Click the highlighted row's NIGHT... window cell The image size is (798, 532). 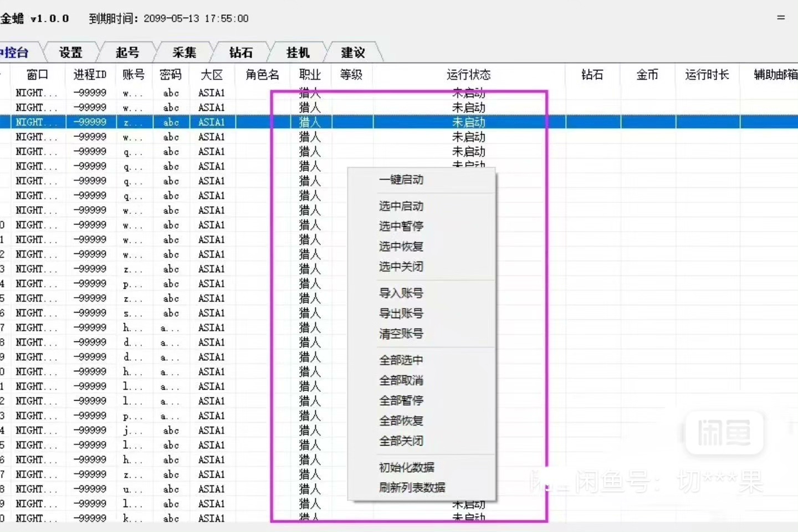pyautogui.click(x=37, y=122)
